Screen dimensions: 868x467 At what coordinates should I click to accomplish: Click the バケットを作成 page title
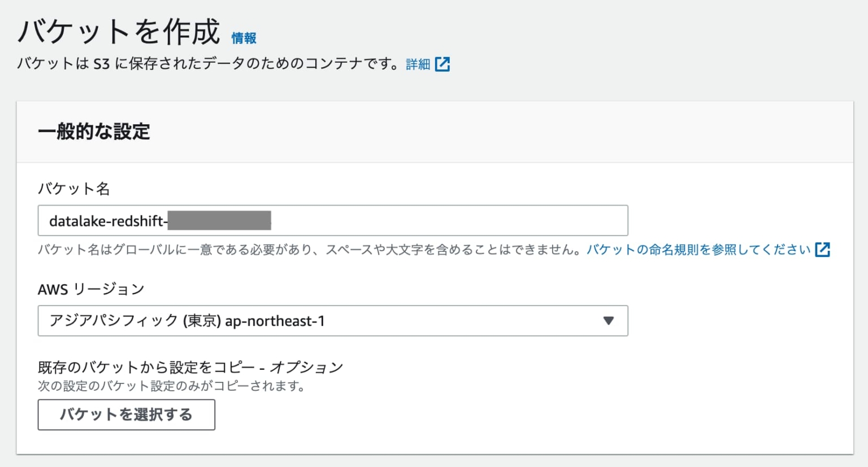pos(119,32)
